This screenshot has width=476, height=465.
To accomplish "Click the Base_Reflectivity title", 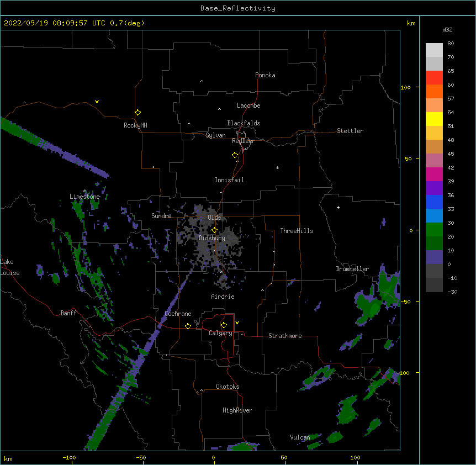I will click(x=238, y=8).
